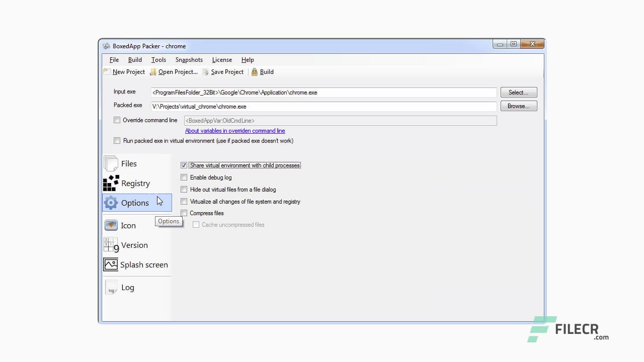The image size is (644, 362).
Task: Click the New Project folder icon
Action: (x=107, y=72)
